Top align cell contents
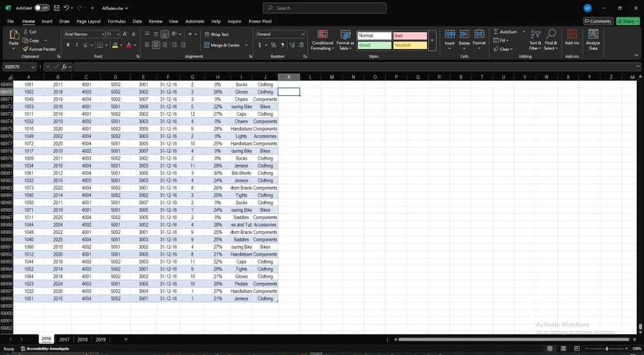 pyautogui.click(x=147, y=34)
